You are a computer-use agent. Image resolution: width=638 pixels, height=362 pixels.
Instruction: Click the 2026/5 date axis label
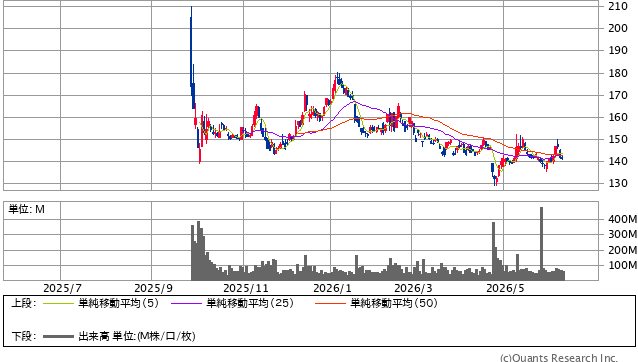tap(505, 288)
